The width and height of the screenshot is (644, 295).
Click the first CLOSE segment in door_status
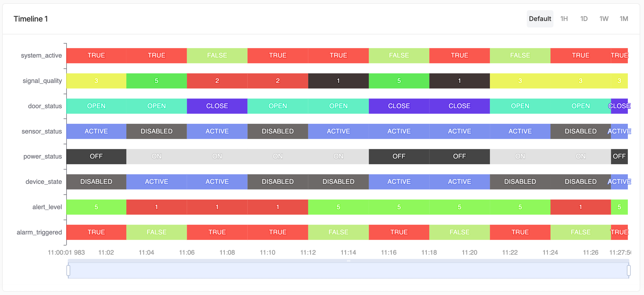[x=217, y=106]
